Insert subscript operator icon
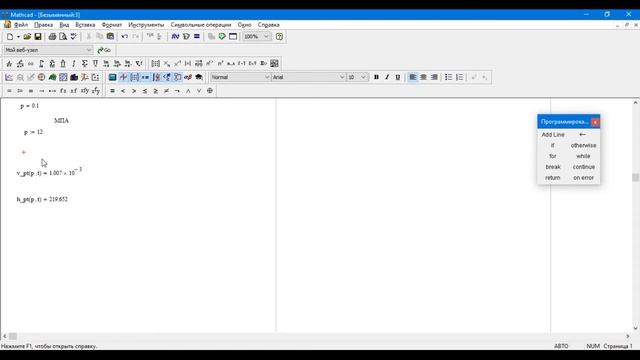The width and height of the screenshot is (640, 360). [x=167, y=64]
